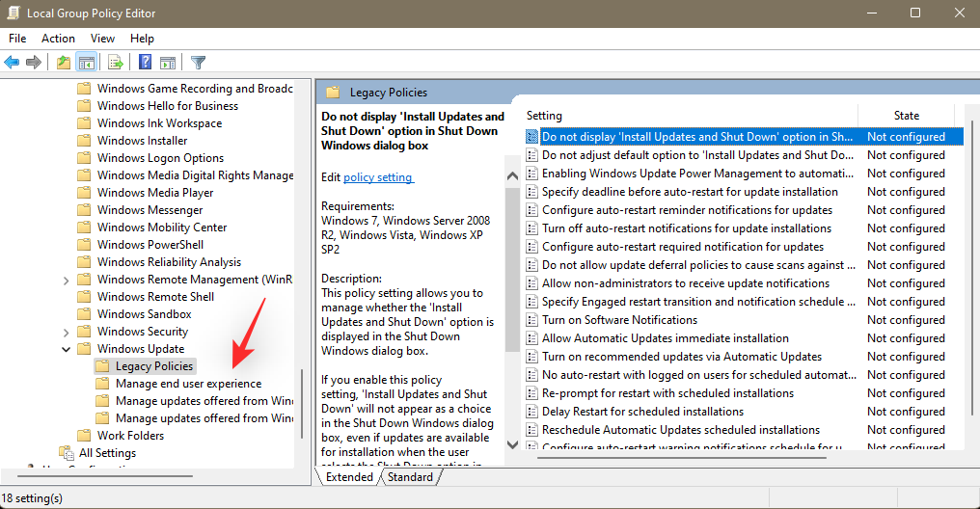Viewport: 980px width, 509px height.
Task: Click the up one level folder icon
Action: coord(63,63)
